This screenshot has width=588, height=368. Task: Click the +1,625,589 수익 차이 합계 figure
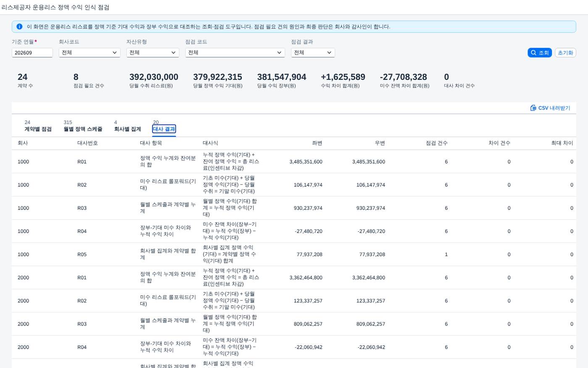coord(343,77)
